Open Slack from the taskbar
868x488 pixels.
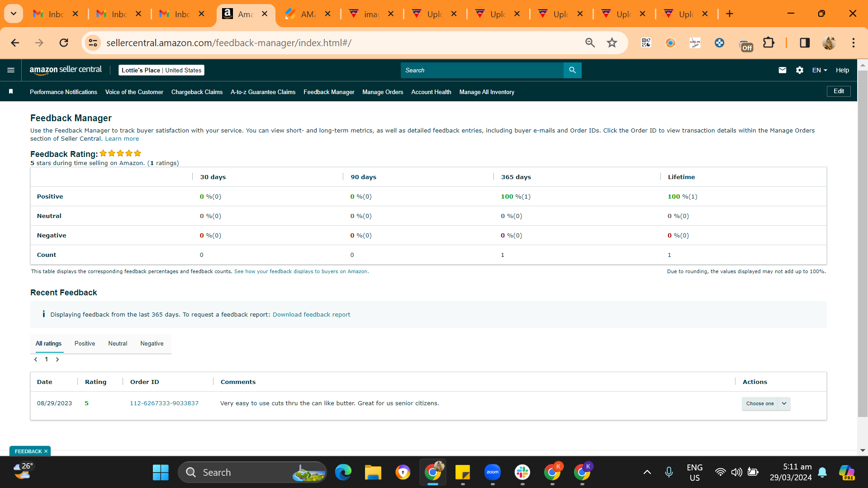tap(522, 472)
